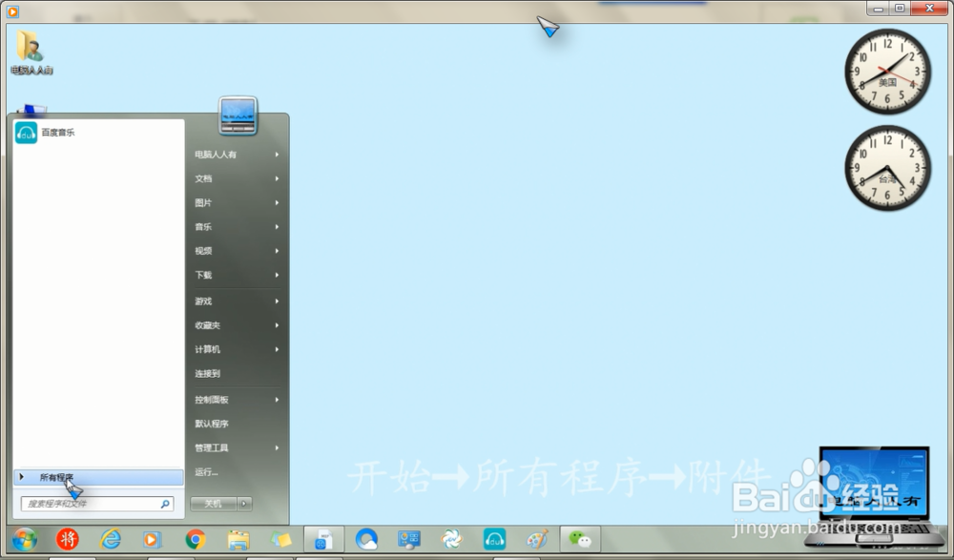Click the user account picture atop Start menu
Screen dimensions: 954x560
click(x=238, y=115)
